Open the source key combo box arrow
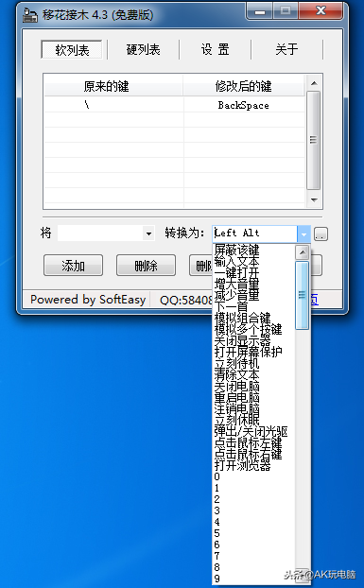Viewport: 364px width, 588px height. tap(148, 233)
